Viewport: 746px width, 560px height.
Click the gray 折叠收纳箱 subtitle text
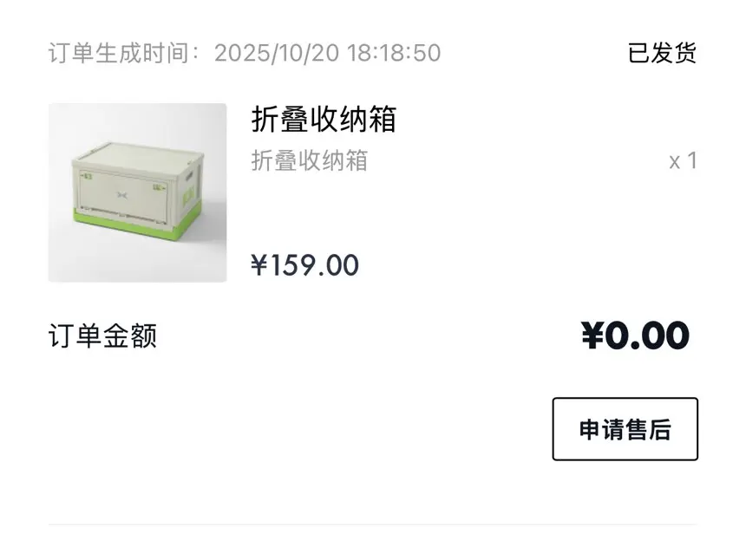(x=310, y=160)
